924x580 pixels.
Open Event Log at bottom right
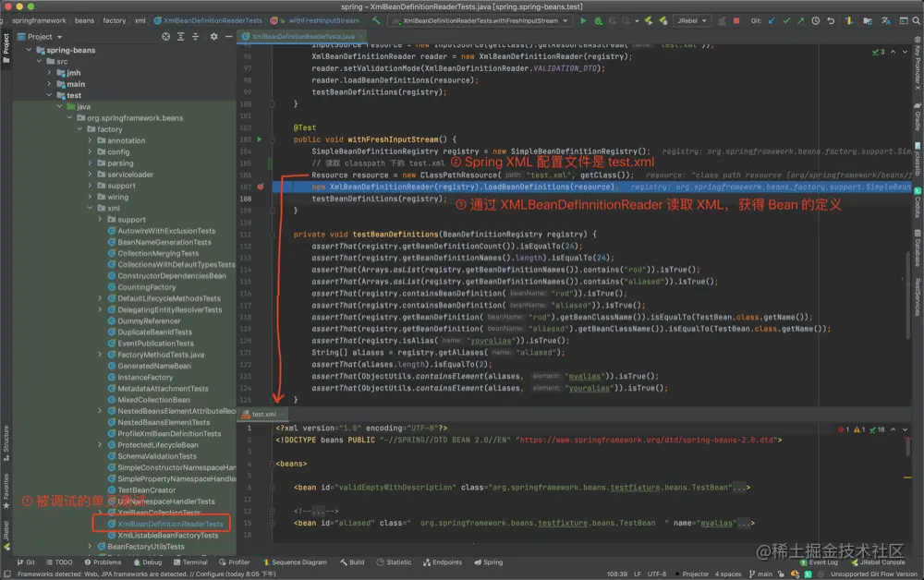[819, 562]
